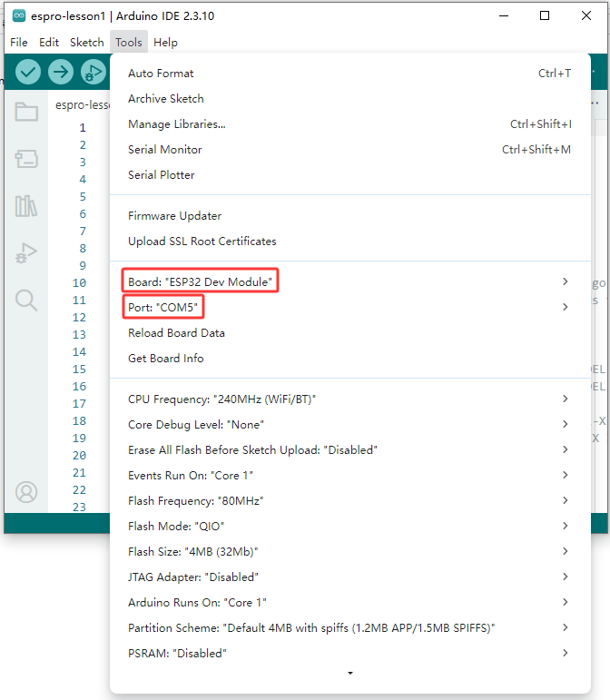Select Archive Sketch menu entry
Screen dimensions: 610x700
coord(350,99)
